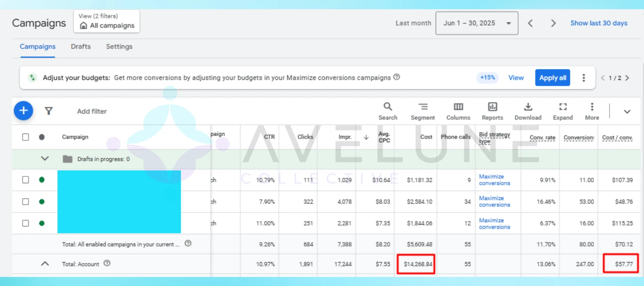Open Maximize conversions link in the $1,844.06 row
The height and width of the screenshot is (286, 644).
point(494,224)
